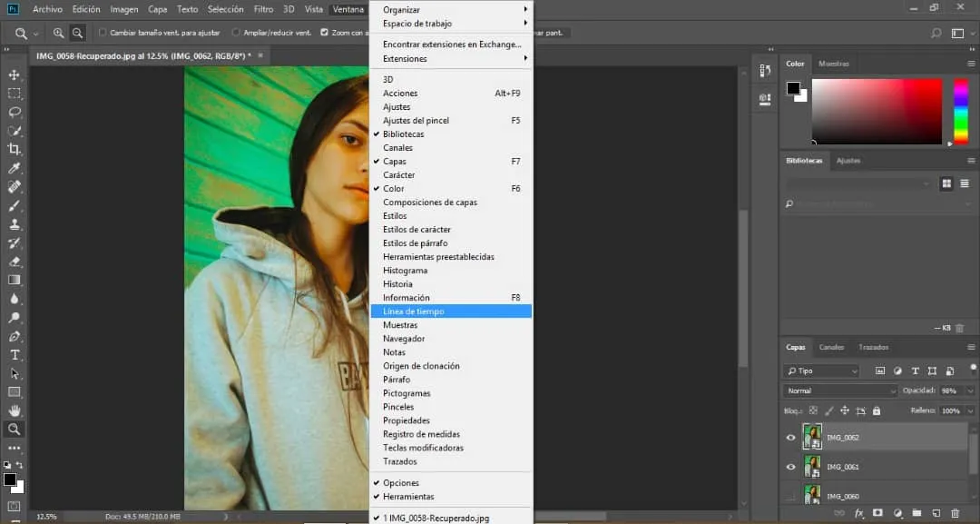Image resolution: width=980 pixels, height=524 pixels.
Task: Click the Zoom In magnifier option
Action: [x=58, y=33]
